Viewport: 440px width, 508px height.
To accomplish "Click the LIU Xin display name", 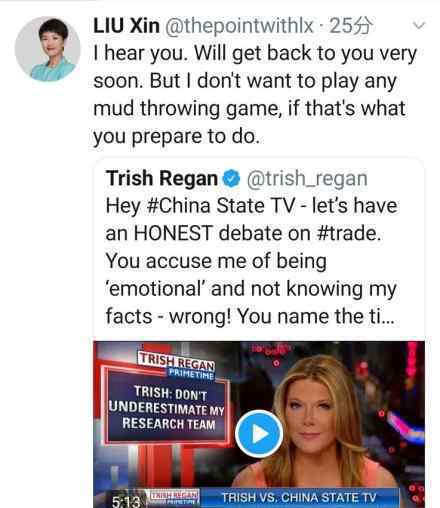I will pyautogui.click(x=126, y=26).
